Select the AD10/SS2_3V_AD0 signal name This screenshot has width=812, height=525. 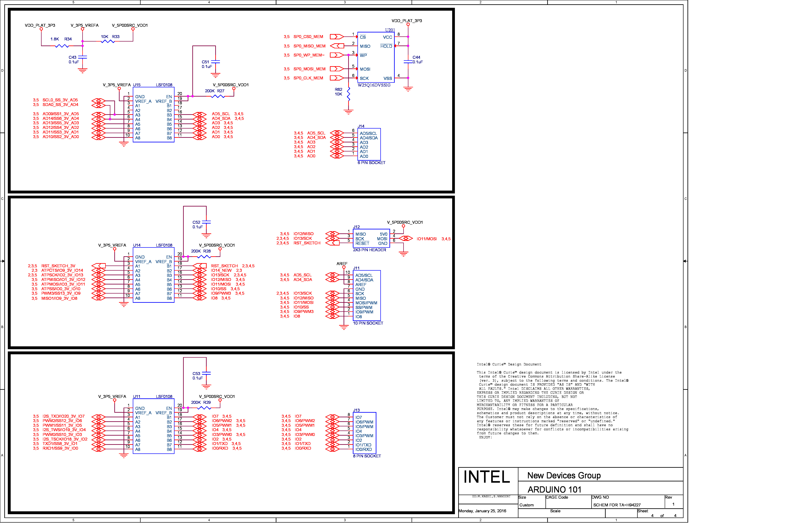pos(61,137)
